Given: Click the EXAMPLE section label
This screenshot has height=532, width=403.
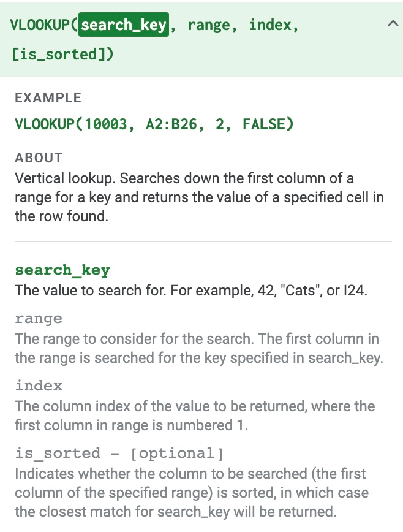Looking at the screenshot, I should pyautogui.click(x=48, y=97).
